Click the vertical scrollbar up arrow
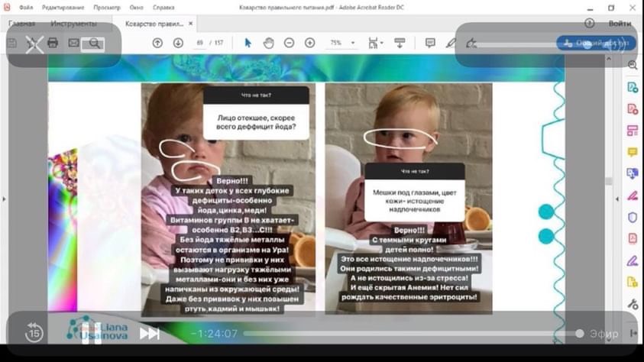644x362 pixels. pos(609,59)
